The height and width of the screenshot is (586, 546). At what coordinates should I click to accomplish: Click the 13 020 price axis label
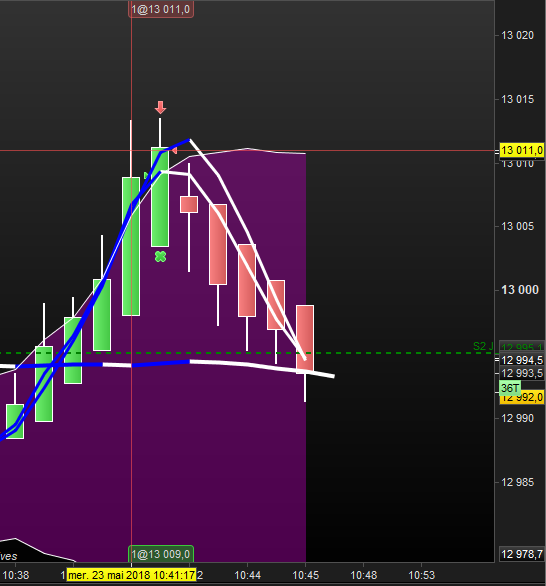pyautogui.click(x=518, y=36)
